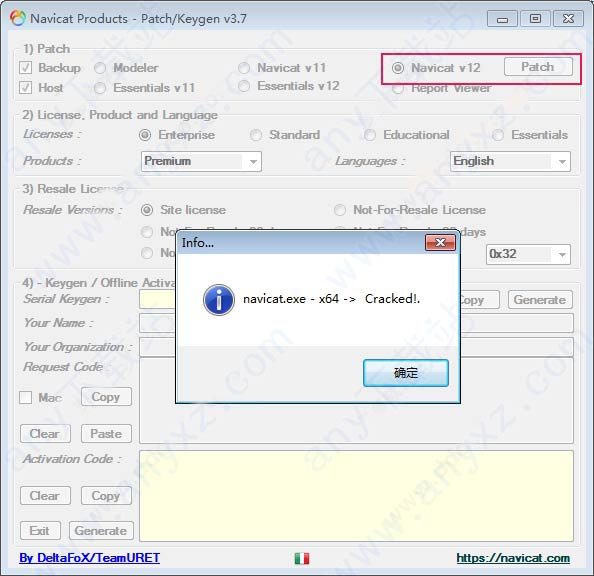The height and width of the screenshot is (576, 594).
Task: Select Not-For-Resale License option
Action: click(340, 210)
